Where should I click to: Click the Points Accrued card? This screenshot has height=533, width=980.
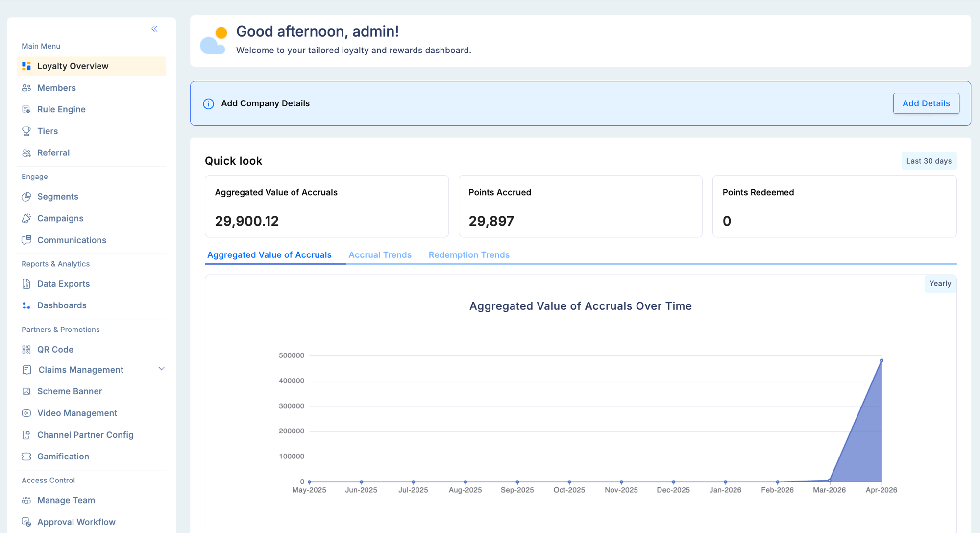tap(581, 206)
